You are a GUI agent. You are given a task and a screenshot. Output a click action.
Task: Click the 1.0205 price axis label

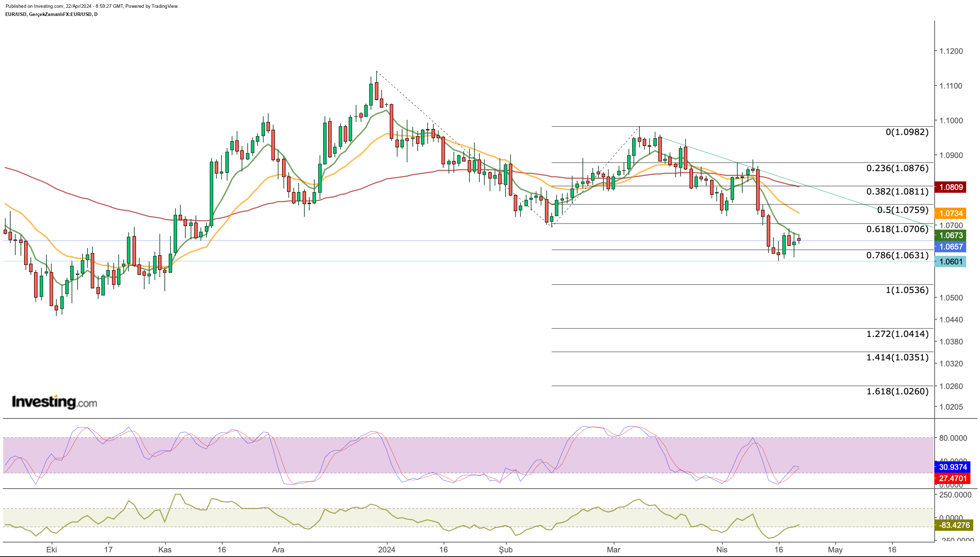pyautogui.click(x=951, y=407)
